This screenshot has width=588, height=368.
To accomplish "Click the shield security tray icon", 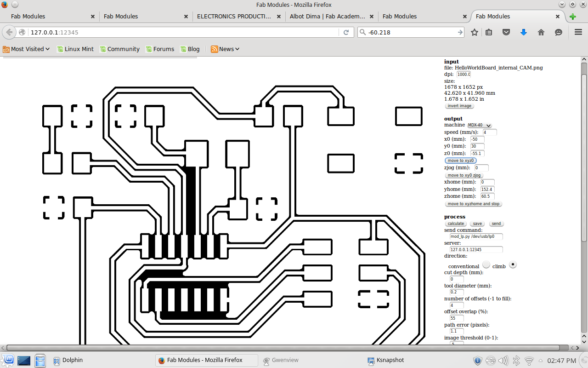I will click(477, 361).
